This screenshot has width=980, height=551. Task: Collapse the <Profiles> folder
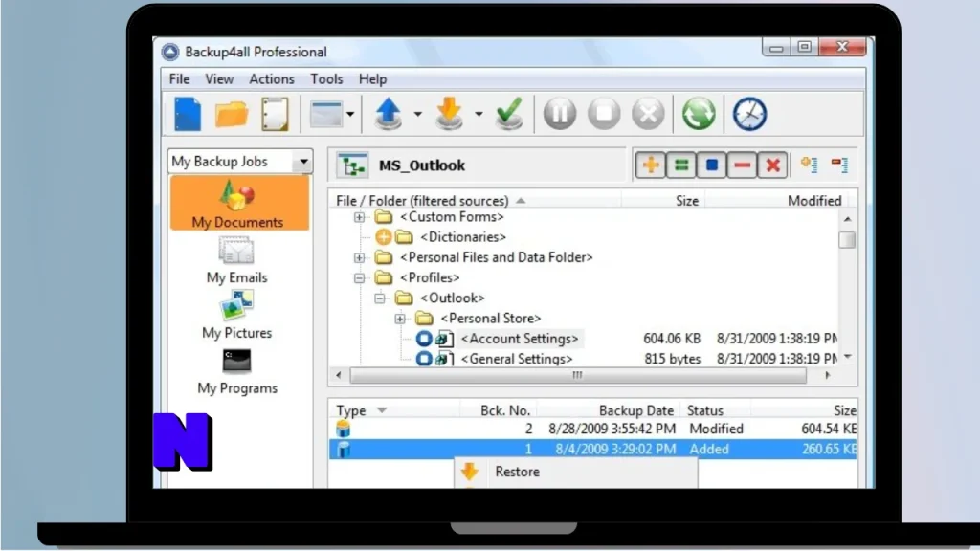(x=360, y=278)
